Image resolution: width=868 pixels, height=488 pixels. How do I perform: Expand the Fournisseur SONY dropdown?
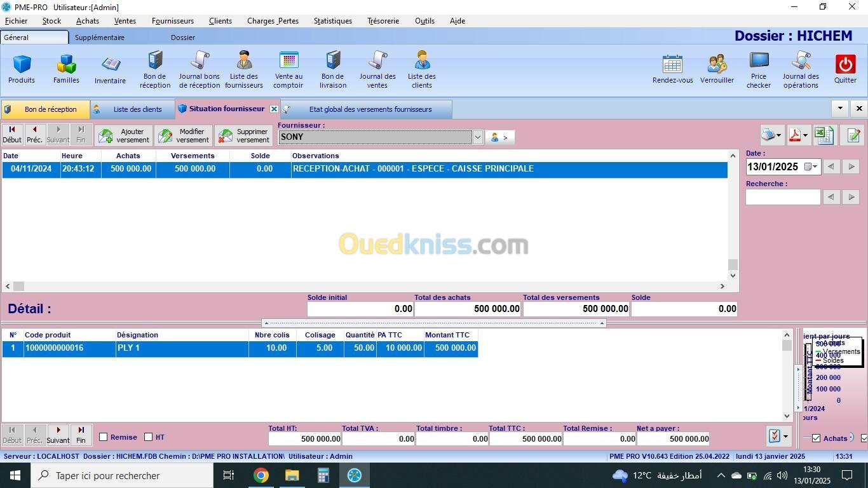(478, 137)
